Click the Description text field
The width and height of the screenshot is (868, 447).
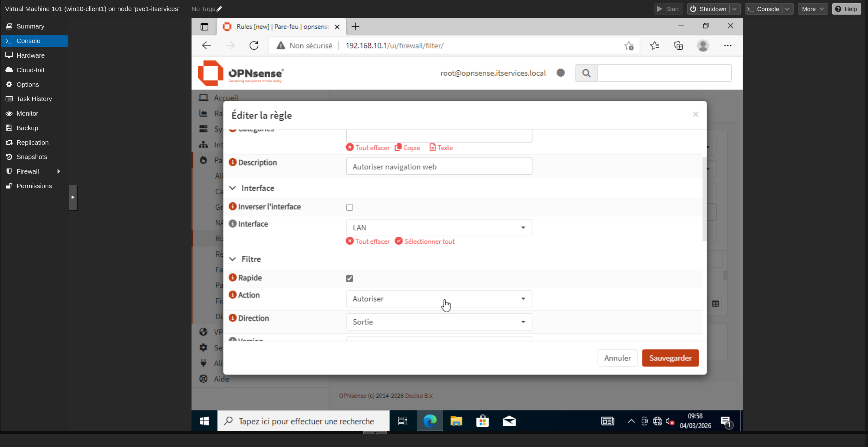(x=439, y=167)
